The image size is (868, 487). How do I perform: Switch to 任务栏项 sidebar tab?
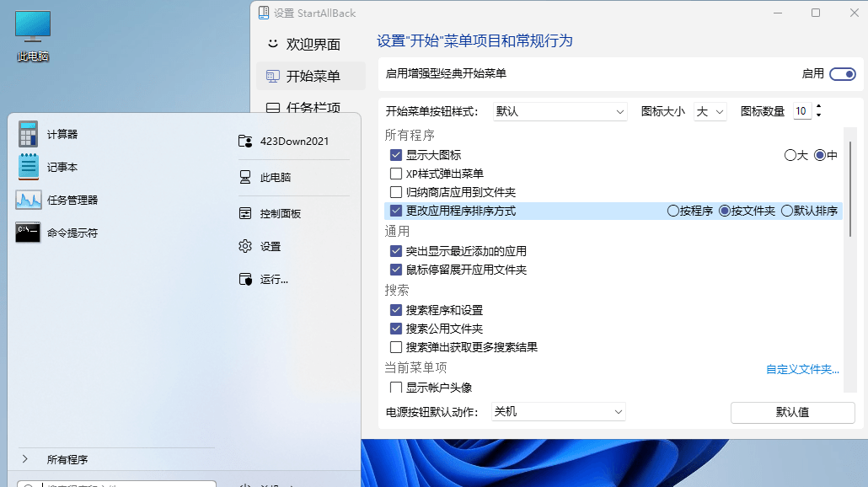point(311,107)
